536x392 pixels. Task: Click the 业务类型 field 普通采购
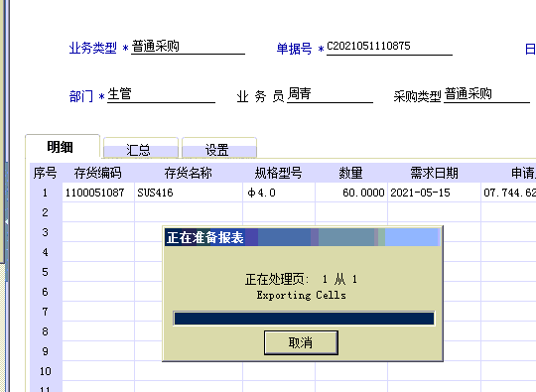[x=188, y=47]
